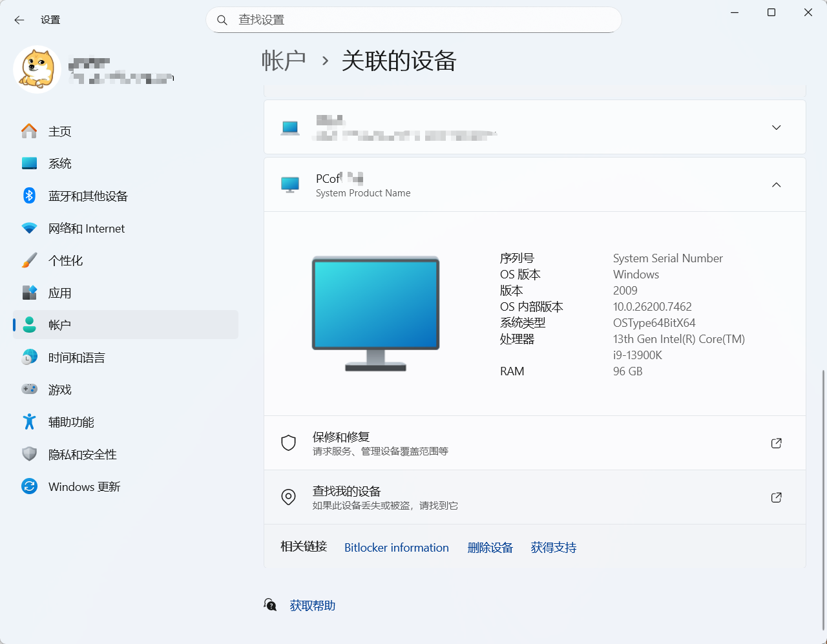
Task: Click the 查找设置 search field
Action: tap(413, 20)
